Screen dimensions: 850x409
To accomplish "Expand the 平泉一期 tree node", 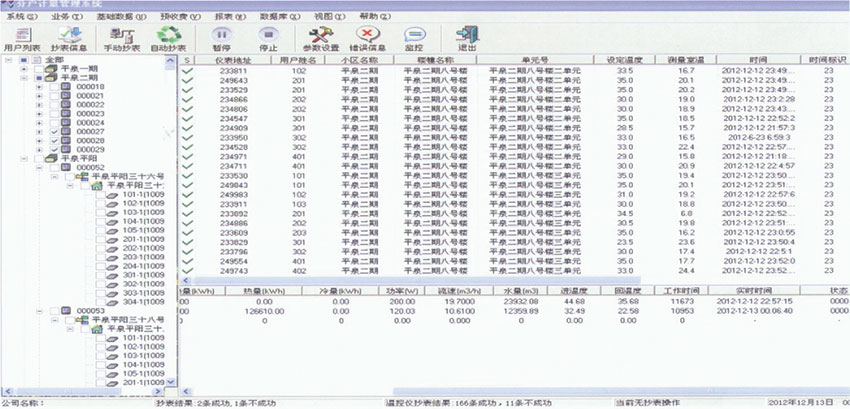I will [x=24, y=69].
